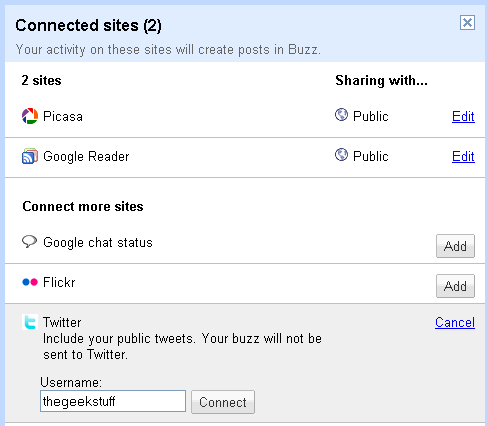Cancel the Twitter connection
The height and width of the screenshot is (426, 487).
click(x=455, y=322)
